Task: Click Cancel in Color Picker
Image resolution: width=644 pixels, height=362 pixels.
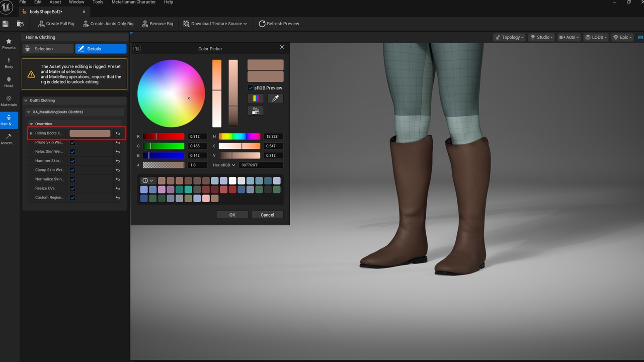Action: [x=267, y=215]
